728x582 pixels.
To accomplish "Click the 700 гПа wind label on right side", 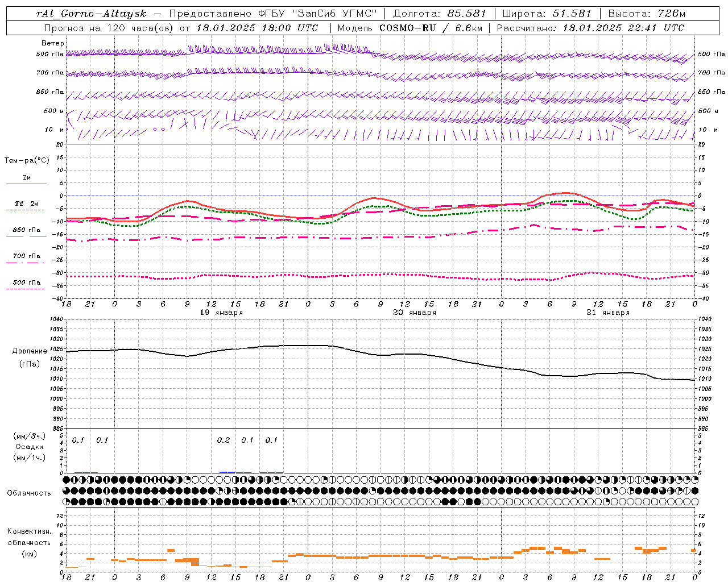I will [712, 73].
